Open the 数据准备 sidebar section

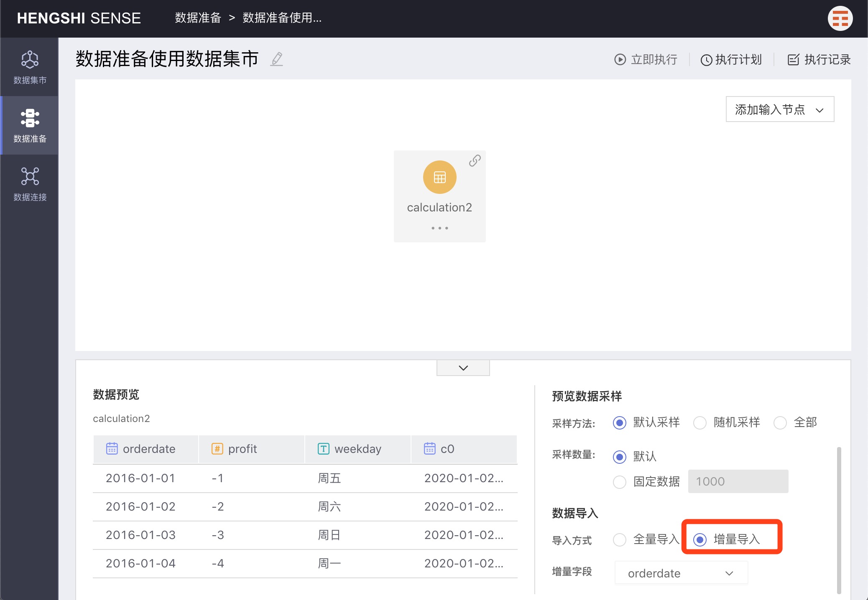30,125
